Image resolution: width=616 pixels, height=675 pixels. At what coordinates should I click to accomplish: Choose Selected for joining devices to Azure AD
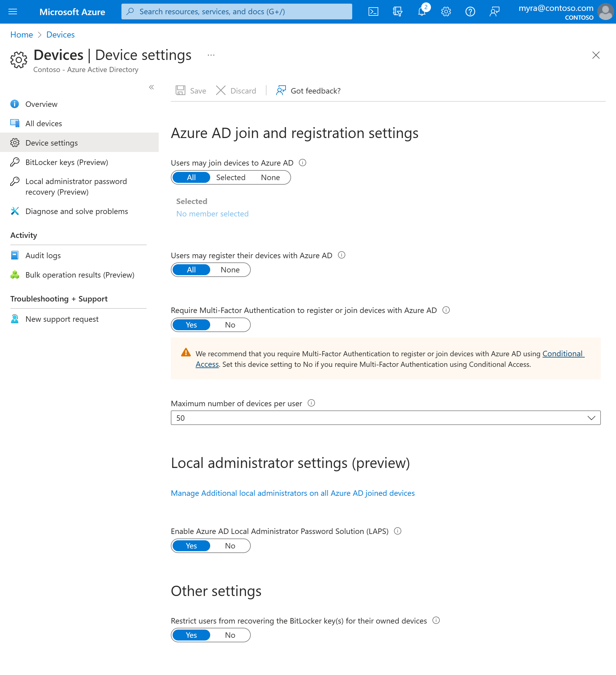point(230,177)
